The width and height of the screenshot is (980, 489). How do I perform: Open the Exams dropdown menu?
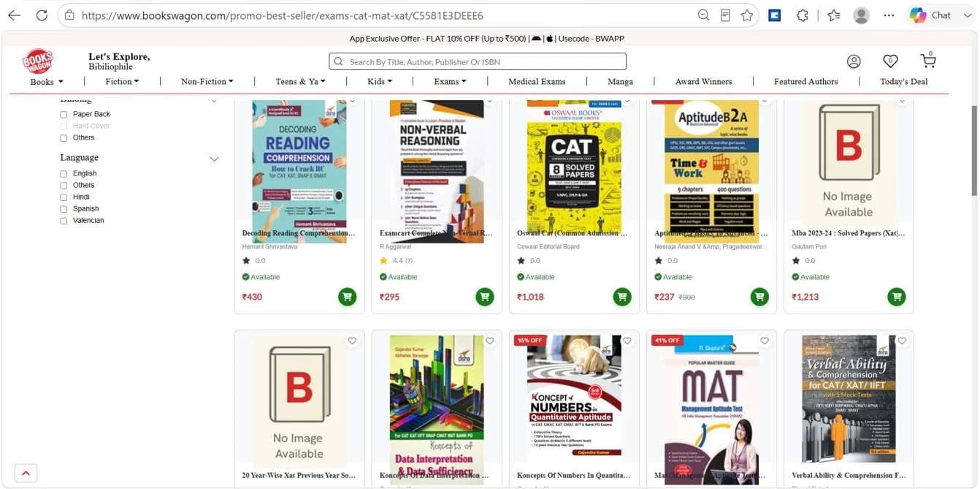450,82
